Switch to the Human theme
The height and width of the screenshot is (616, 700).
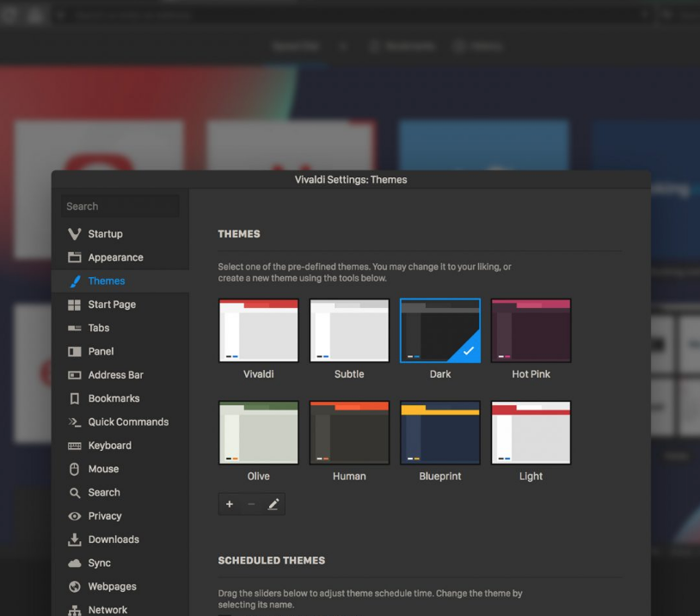(349, 433)
